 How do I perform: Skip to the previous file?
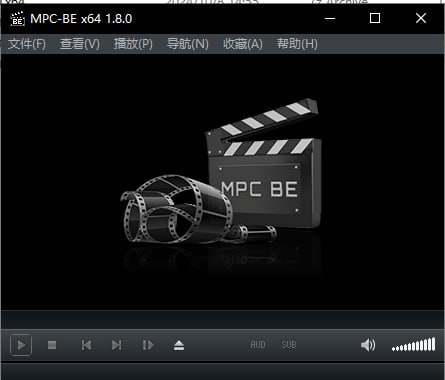click(x=86, y=345)
